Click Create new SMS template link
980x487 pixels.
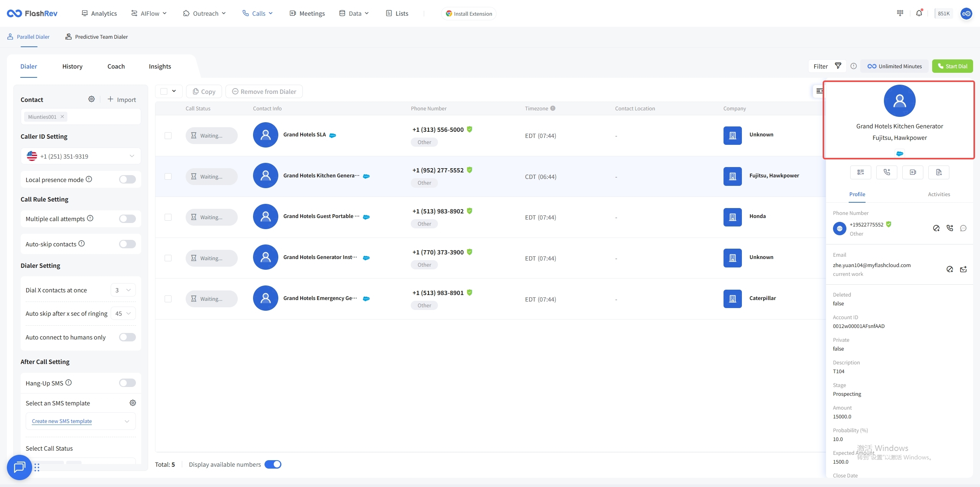62,421
